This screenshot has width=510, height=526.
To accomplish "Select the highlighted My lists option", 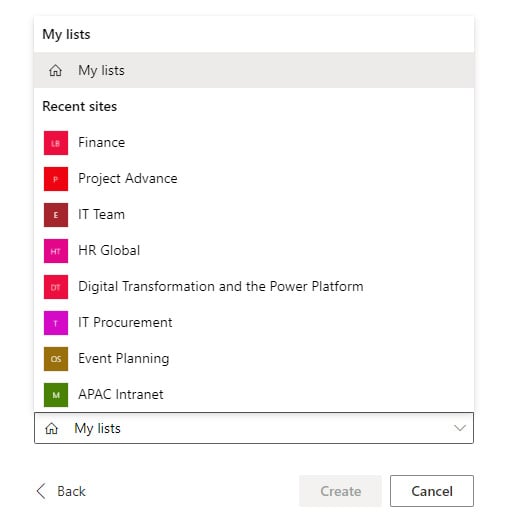I will [254, 70].
